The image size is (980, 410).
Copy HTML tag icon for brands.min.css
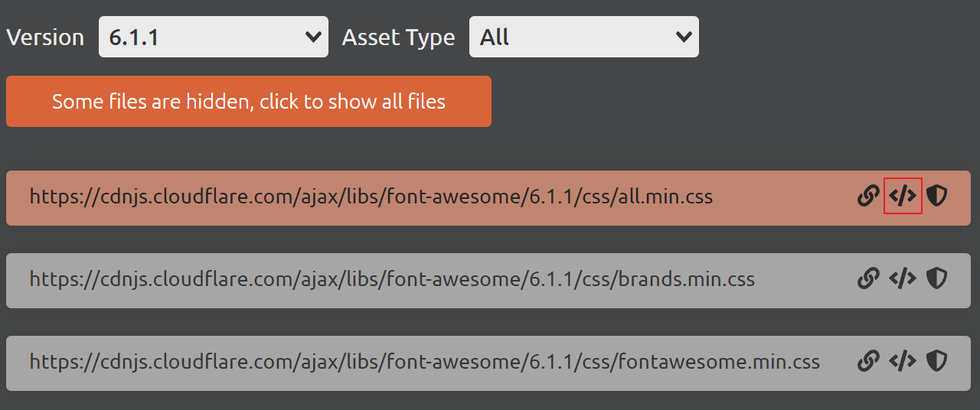(903, 279)
